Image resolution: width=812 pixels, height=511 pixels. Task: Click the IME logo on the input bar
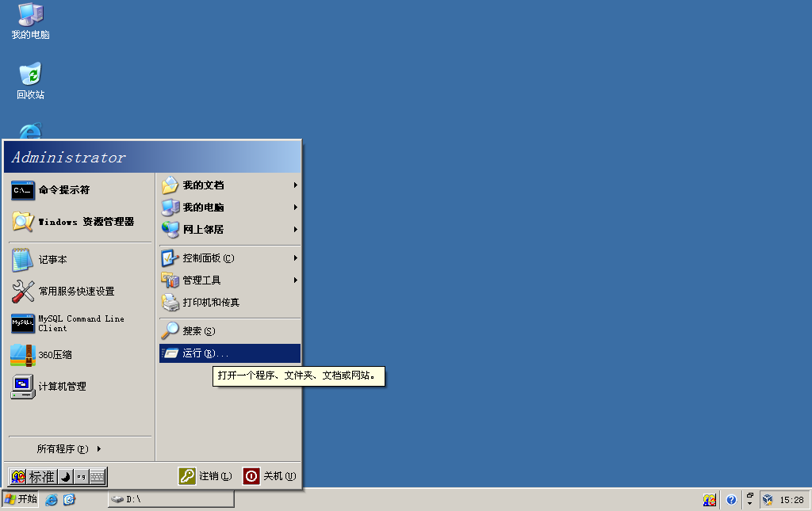tap(18, 476)
